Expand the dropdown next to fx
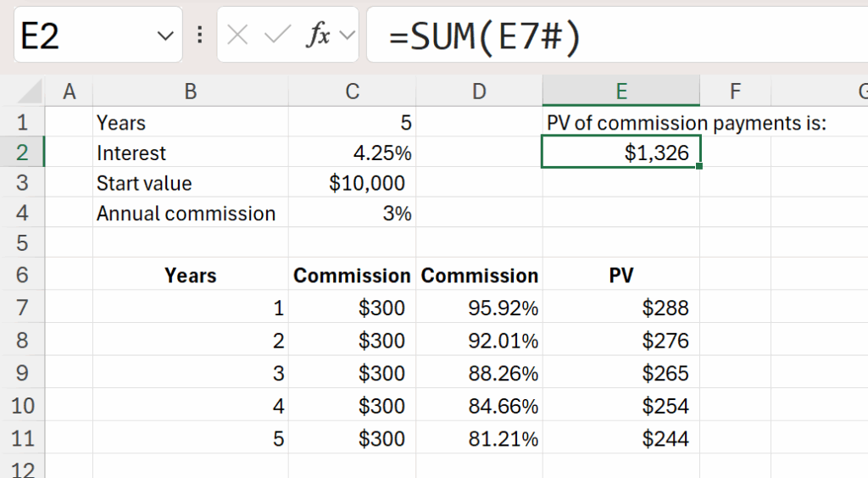The image size is (868, 478). pyautogui.click(x=346, y=36)
